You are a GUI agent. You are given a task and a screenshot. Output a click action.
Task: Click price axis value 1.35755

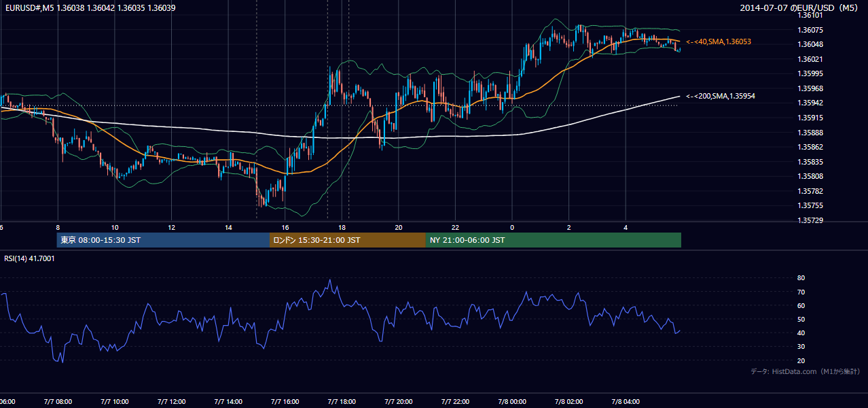(810, 206)
